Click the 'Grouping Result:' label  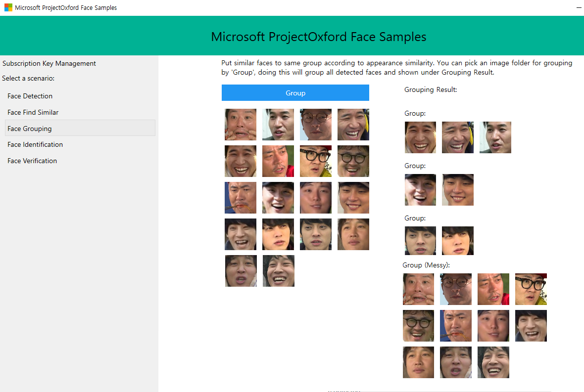[431, 89]
